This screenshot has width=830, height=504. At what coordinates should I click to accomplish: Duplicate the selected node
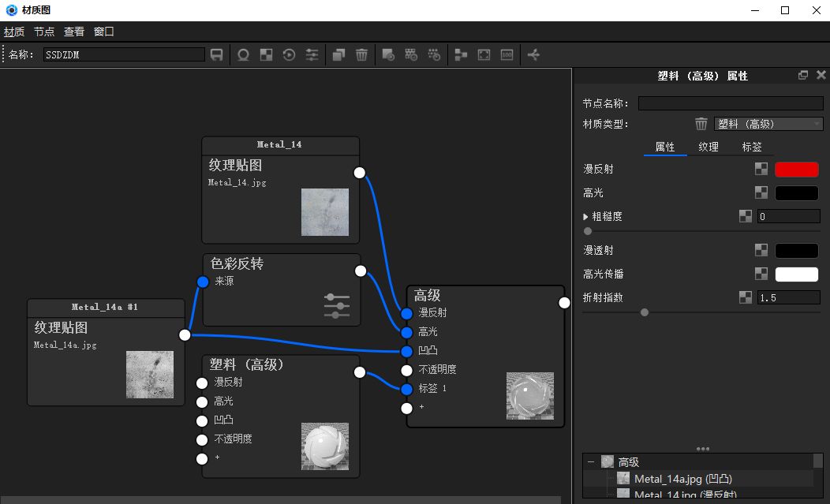338,54
